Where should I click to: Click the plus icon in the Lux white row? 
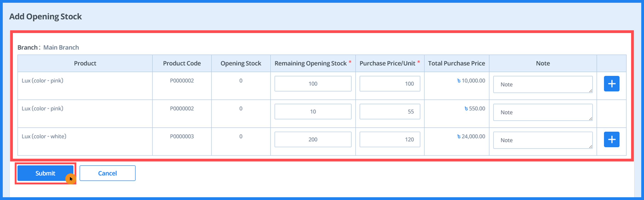click(611, 139)
